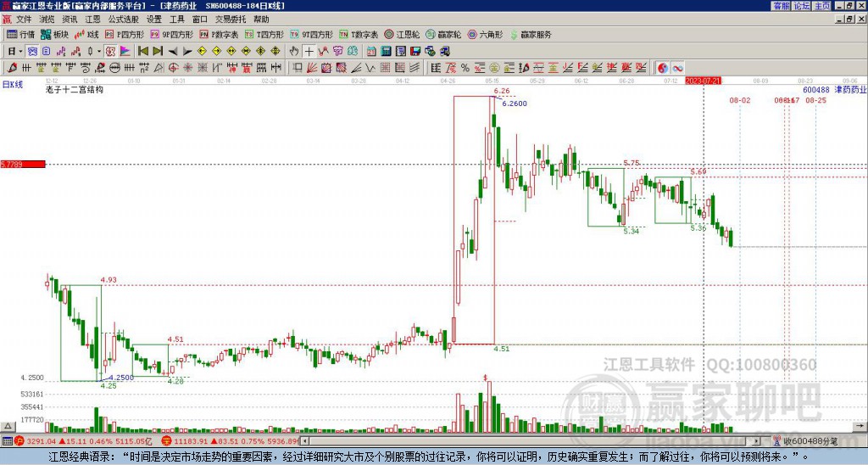The image size is (868, 465).
Task: Select the circled 金 golden ratio tool
Action: pos(493,68)
